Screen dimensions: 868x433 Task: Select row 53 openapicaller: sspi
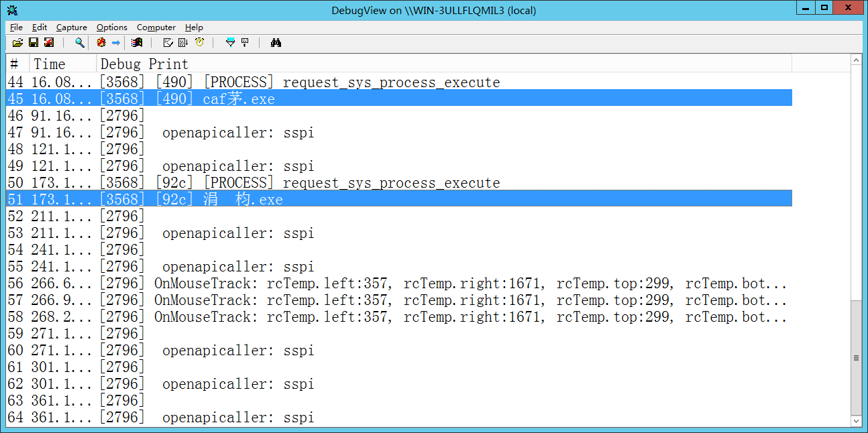(399, 233)
